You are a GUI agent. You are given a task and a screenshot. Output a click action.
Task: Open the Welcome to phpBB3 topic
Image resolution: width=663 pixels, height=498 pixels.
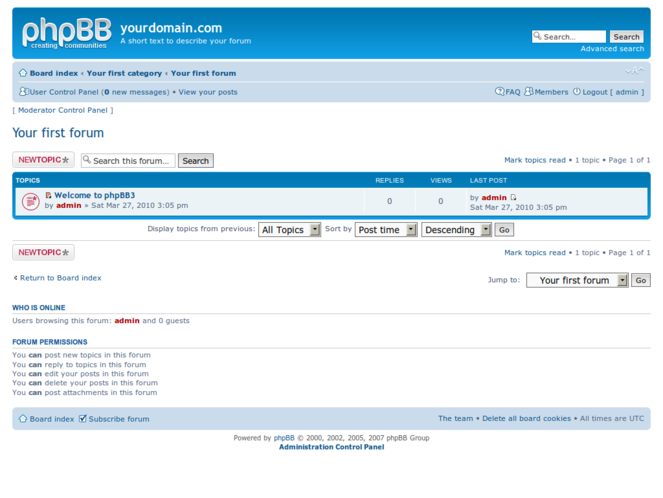point(94,196)
